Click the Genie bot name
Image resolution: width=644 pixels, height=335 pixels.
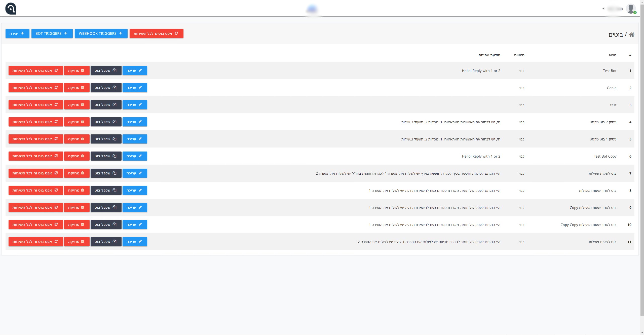611,88
